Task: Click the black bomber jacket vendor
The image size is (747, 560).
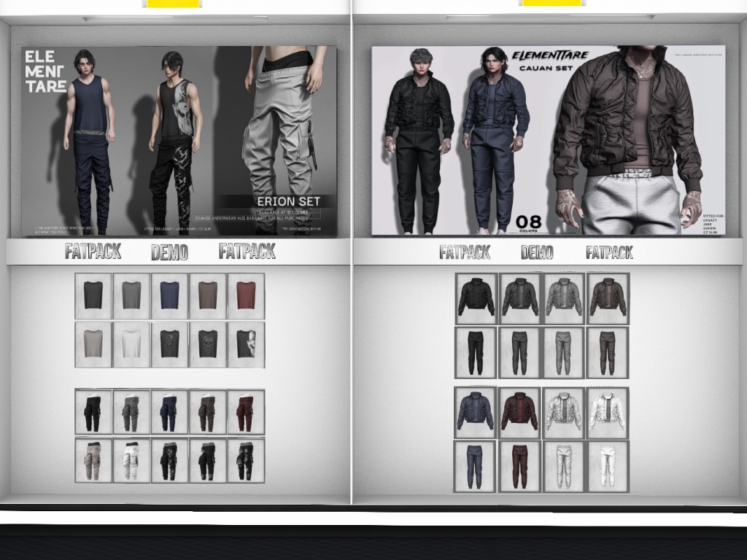Action: point(476,298)
